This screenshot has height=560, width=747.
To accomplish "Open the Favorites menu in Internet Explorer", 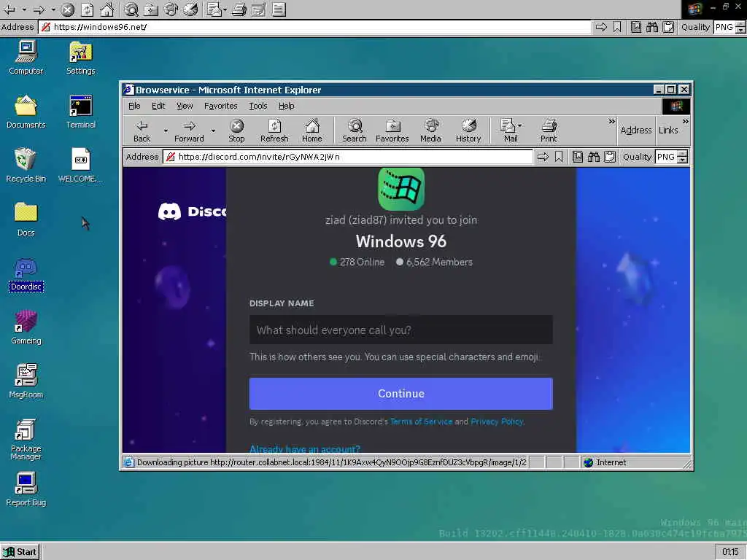I will click(x=220, y=106).
